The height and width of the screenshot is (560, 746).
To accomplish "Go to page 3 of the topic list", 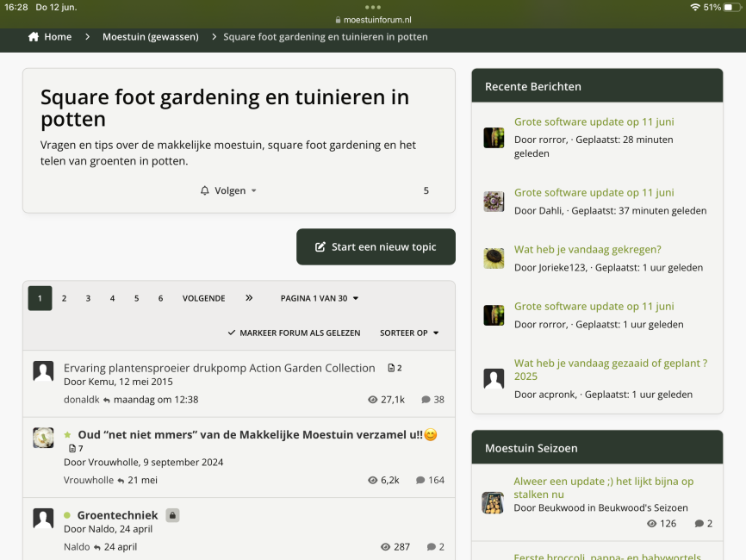I will click(x=88, y=298).
